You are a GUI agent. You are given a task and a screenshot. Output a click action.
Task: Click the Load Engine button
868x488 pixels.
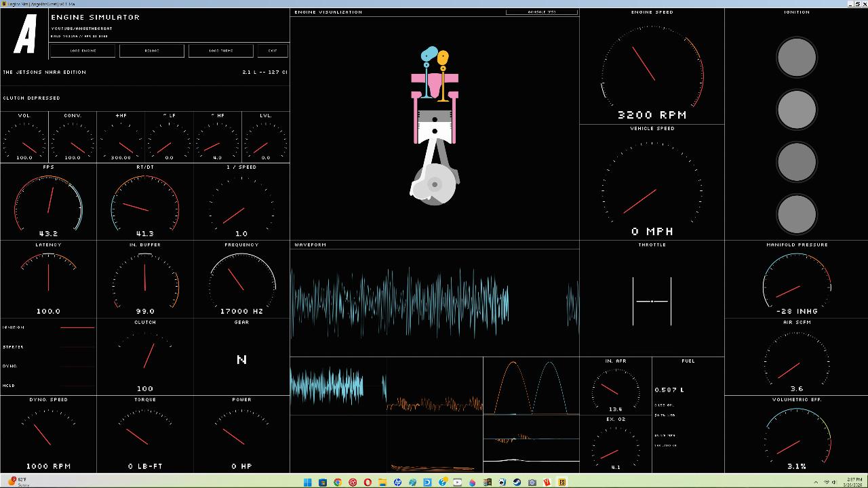coord(83,51)
